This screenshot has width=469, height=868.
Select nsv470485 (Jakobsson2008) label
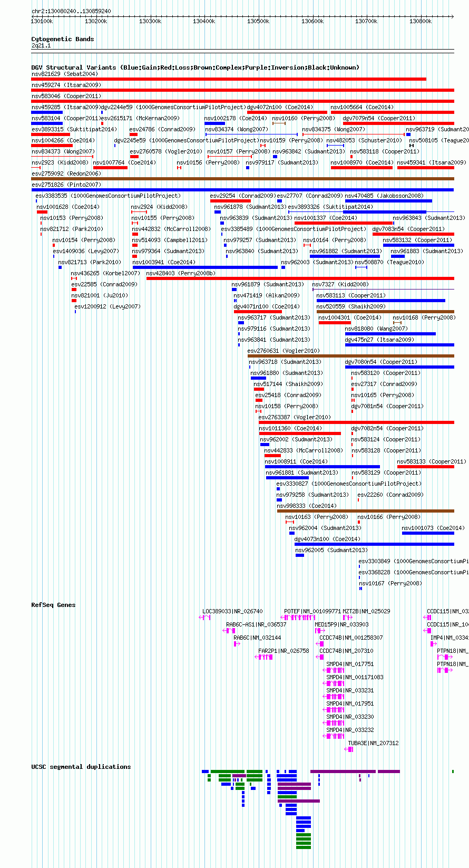(384, 196)
